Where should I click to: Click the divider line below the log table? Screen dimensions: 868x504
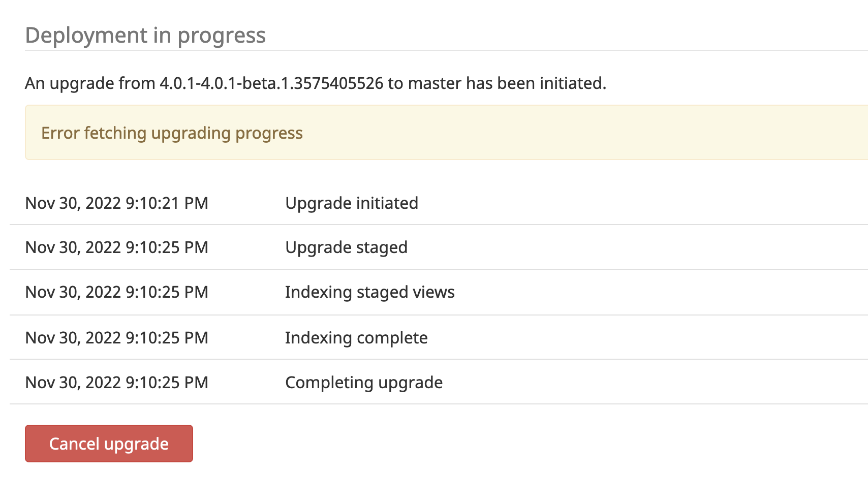click(x=432, y=403)
